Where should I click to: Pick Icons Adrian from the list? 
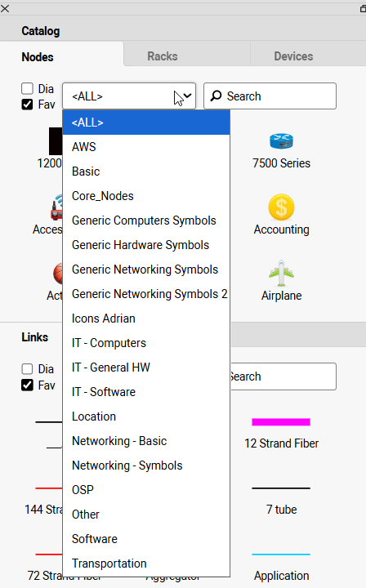point(146,318)
